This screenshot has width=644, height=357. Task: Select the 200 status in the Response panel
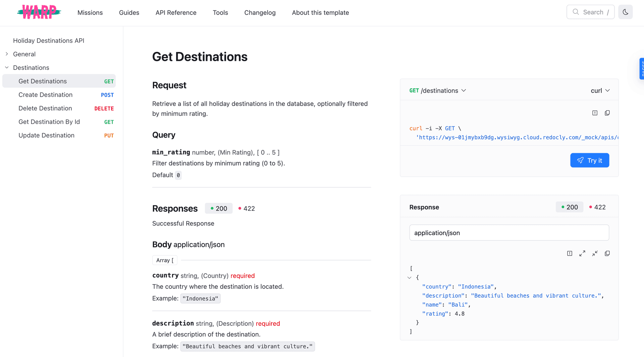pos(569,207)
